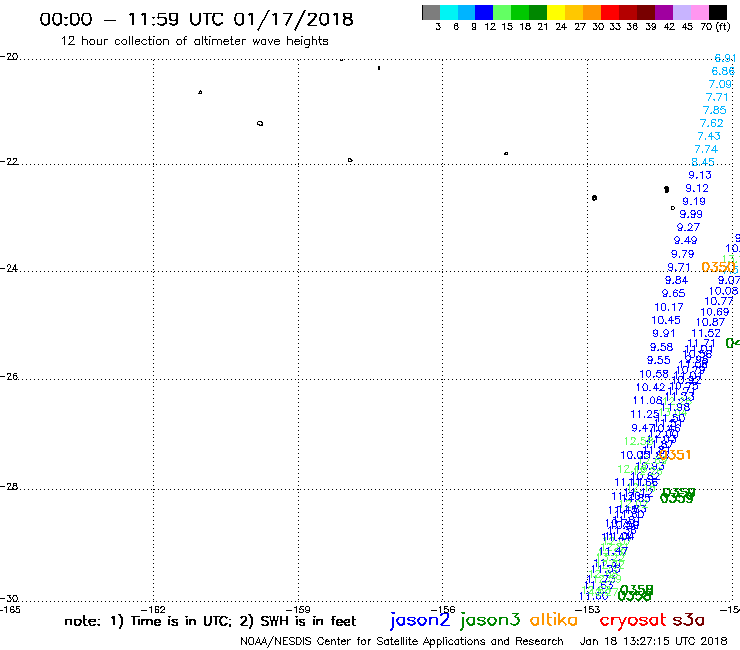Image resolution: width=740 pixels, height=650 pixels.
Task: Click the wave height value 9.49
Action: click(685, 240)
